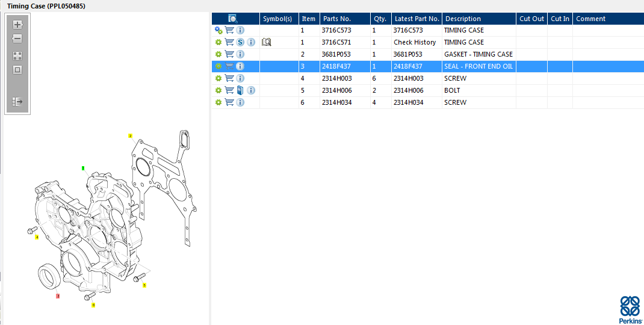Add screw 2314H003 to cart
Screen dimensions: 644x325
click(229, 78)
